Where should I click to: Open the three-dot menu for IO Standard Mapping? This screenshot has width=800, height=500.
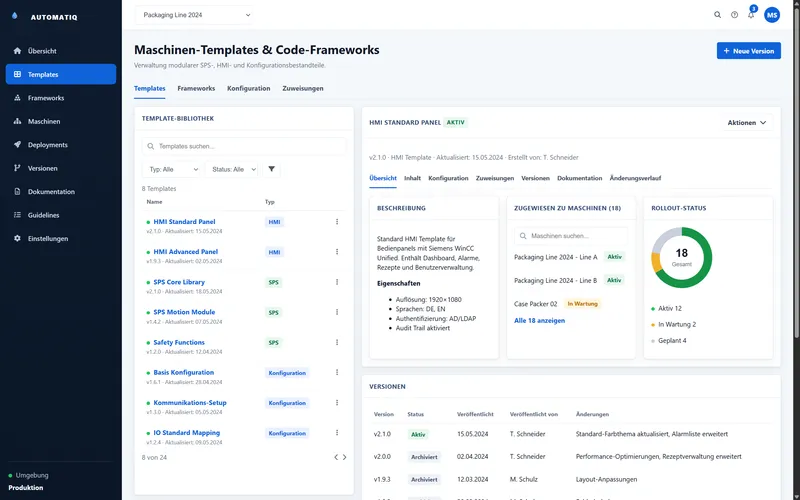[x=337, y=433]
